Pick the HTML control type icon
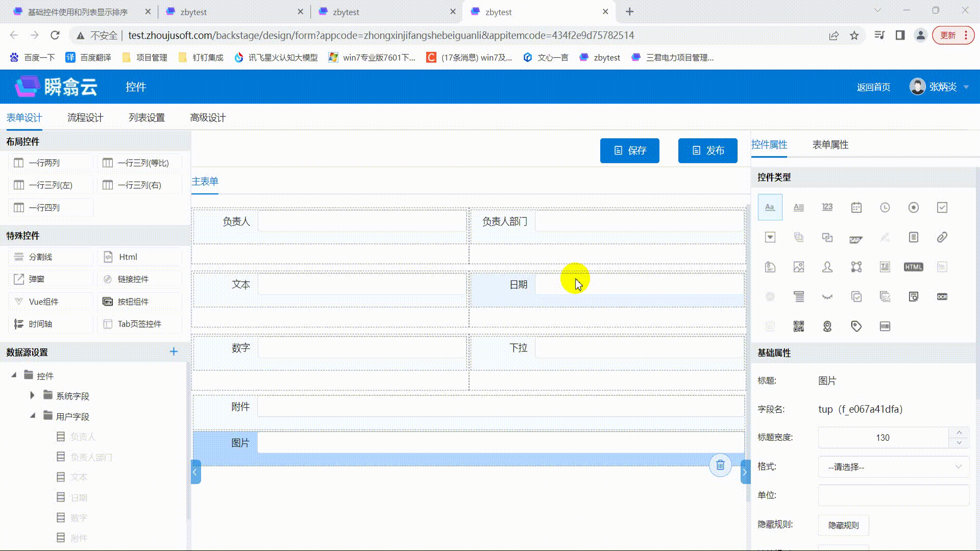This screenshot has width=980, height=551. click(913, 267)
